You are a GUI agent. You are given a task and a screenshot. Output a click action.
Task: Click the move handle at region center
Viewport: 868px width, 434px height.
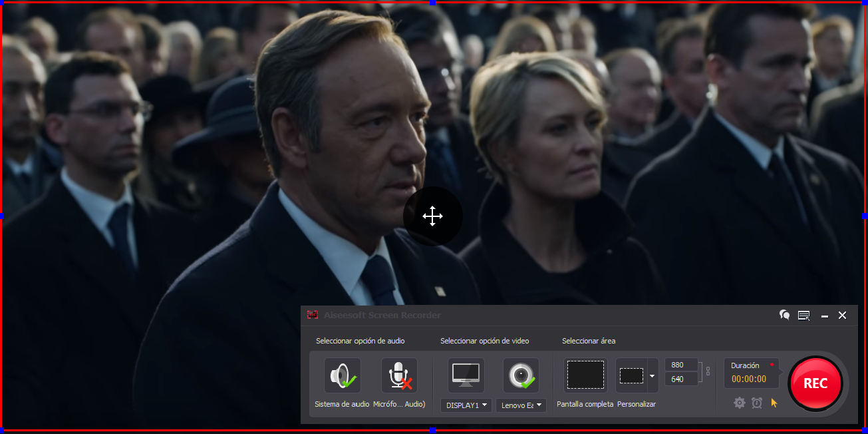point(432,216)
